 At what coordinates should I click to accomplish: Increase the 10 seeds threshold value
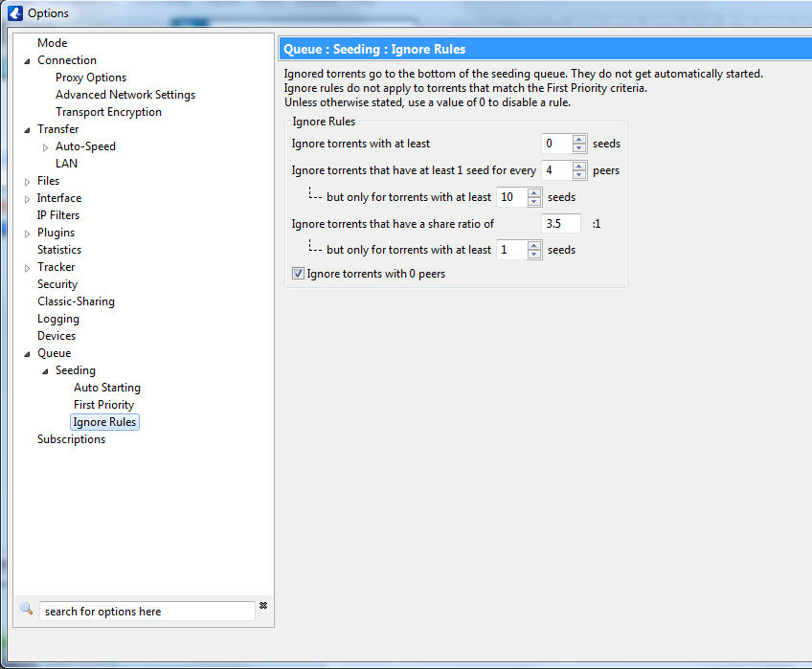click(x=534, y=193)
